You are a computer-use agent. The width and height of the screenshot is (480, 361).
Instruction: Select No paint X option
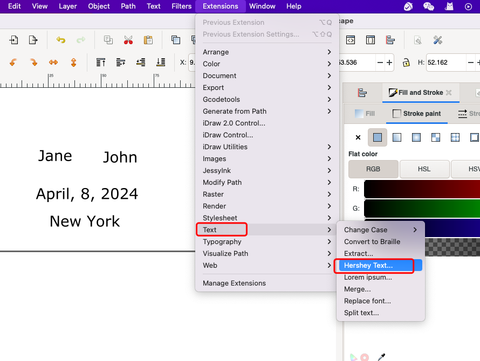click(x=358, y=137)
